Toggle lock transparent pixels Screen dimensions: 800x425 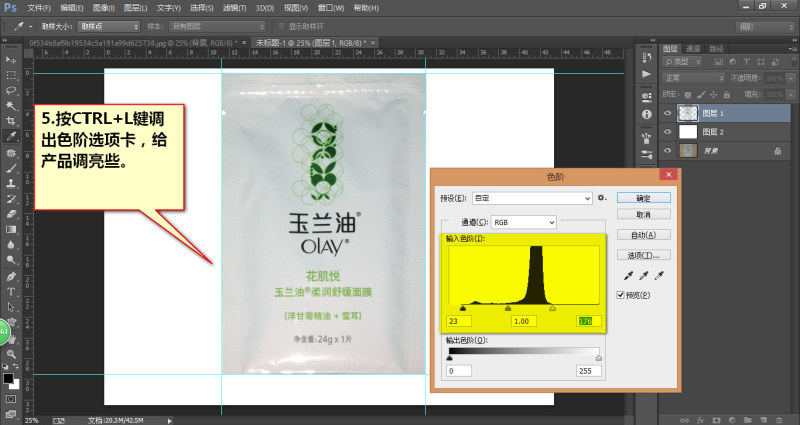688,94
